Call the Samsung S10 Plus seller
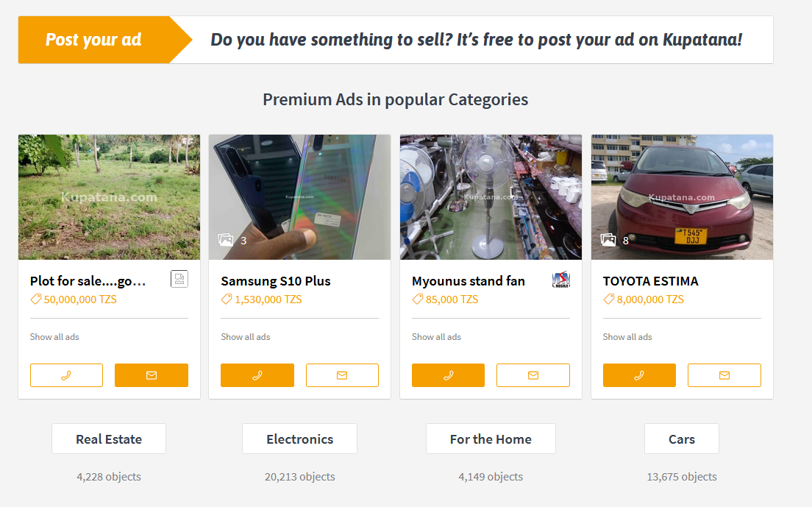Image resolution: width=812 pixels, height=507 pixels. coord(257,375)
